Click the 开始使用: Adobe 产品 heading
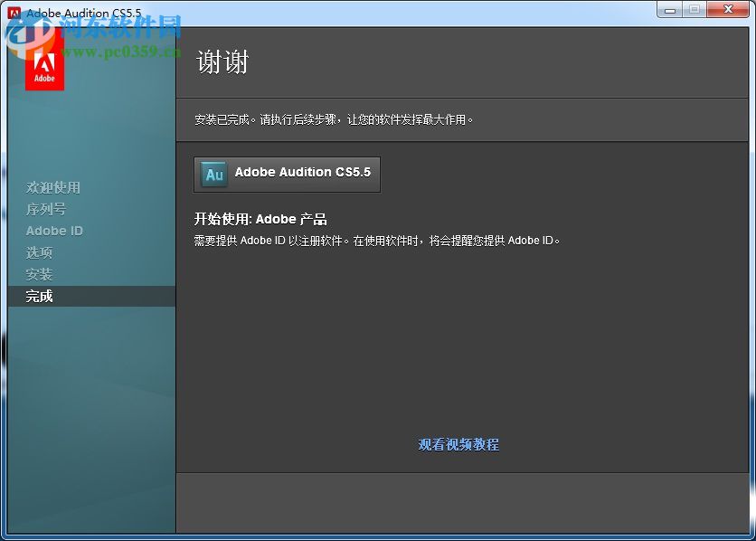 coord(260,219)
